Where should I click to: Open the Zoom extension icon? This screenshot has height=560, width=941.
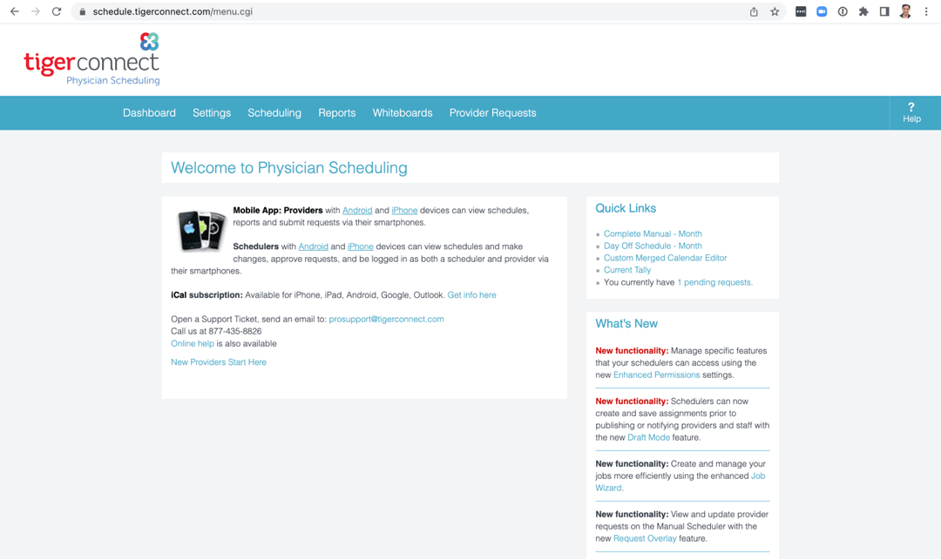pos(822,11)
